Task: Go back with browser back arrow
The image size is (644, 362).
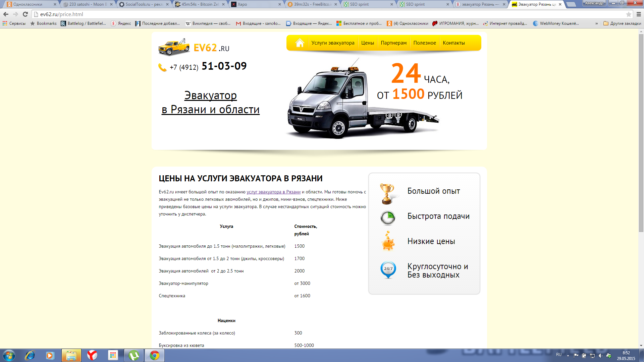Action: pyautogui.click(x=6, y=14)
